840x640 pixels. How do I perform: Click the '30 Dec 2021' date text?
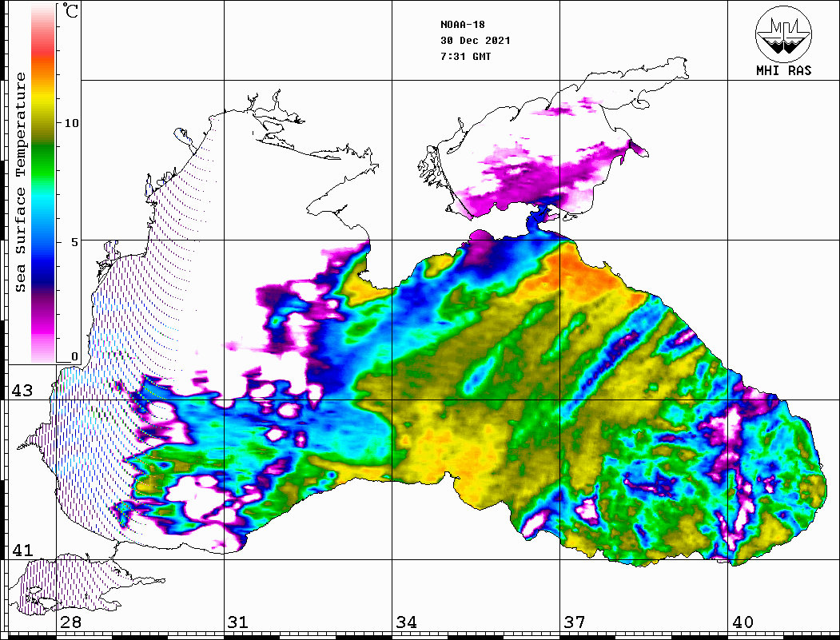(x=476, y=41)
